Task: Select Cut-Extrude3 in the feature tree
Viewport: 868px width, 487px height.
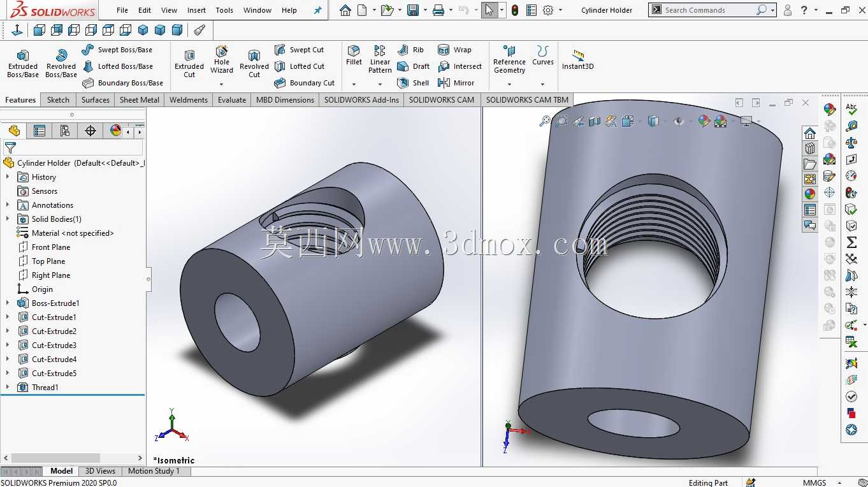Action: point(47,345)
